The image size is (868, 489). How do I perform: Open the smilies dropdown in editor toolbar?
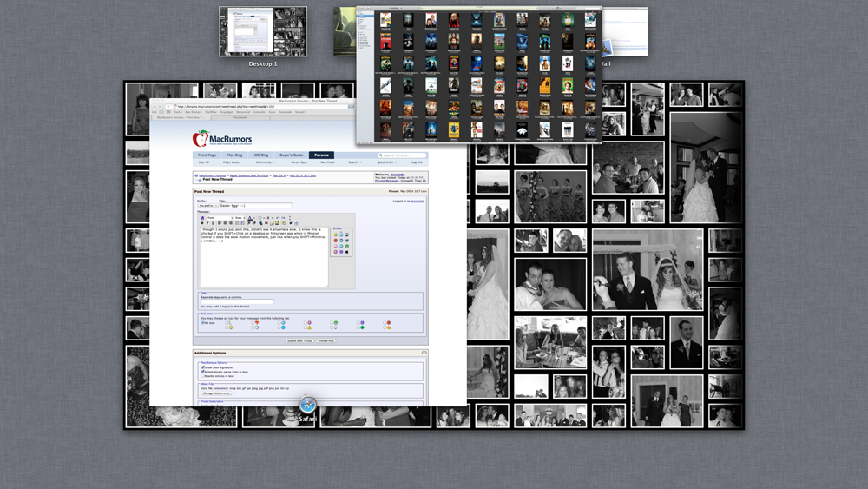tap(264, 218)
